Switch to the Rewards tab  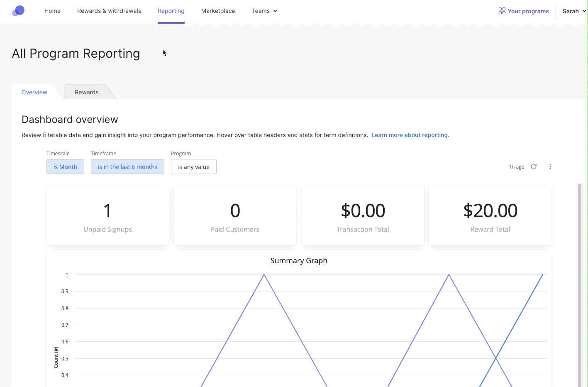(x=87, y=92)
